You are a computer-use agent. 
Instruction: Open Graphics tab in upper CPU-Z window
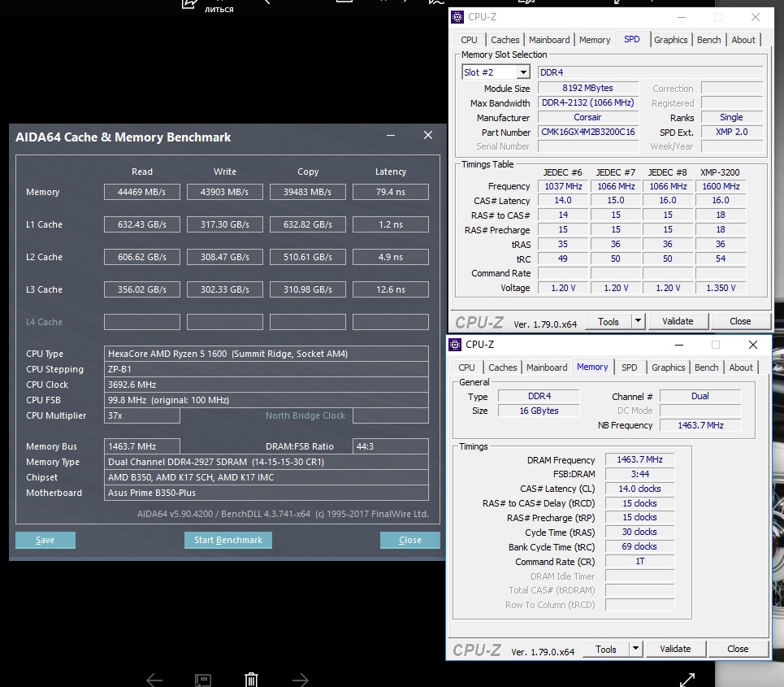tap(670, 40)
